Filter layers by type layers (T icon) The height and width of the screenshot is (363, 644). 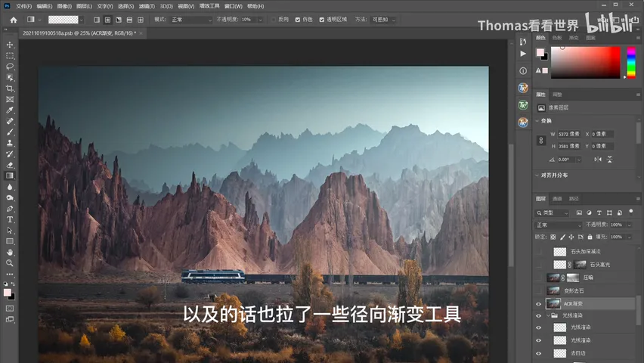[x=599, y=213]
